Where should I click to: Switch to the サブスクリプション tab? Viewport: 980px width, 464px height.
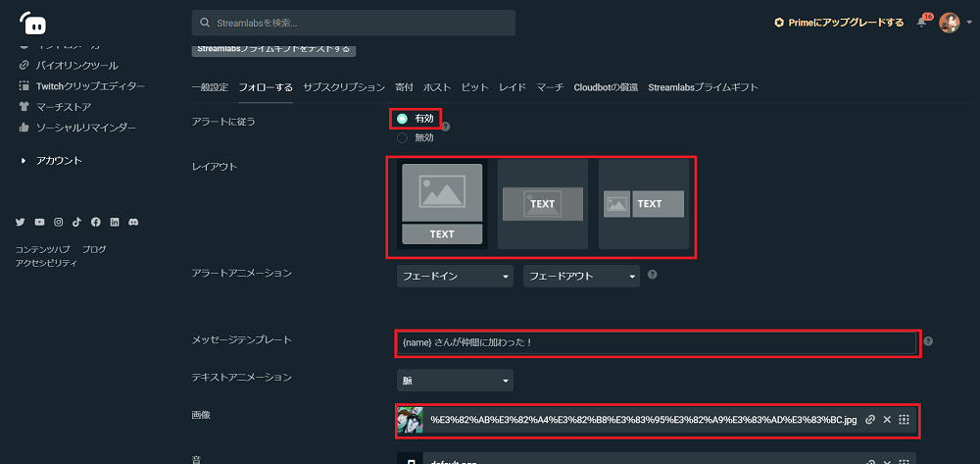[x=344, y=87]
